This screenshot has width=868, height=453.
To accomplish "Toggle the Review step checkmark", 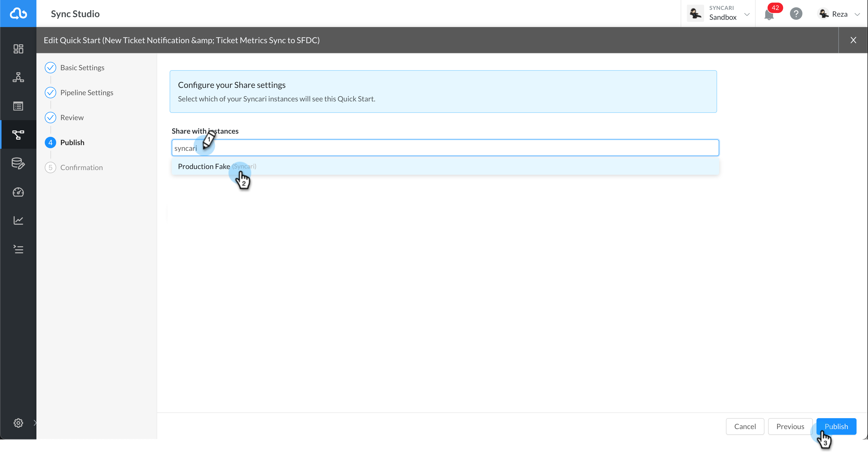I will click(x=50, y=118).
